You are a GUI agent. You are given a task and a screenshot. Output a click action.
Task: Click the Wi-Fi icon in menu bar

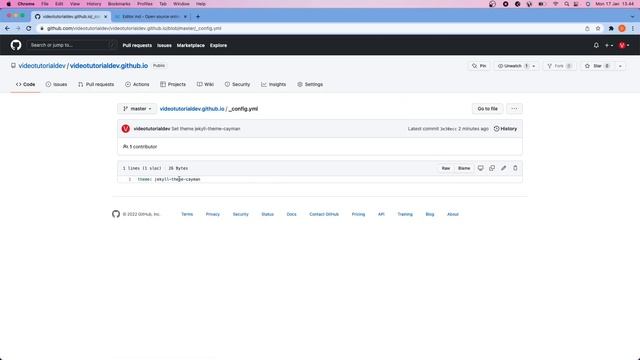coord(555,4)
